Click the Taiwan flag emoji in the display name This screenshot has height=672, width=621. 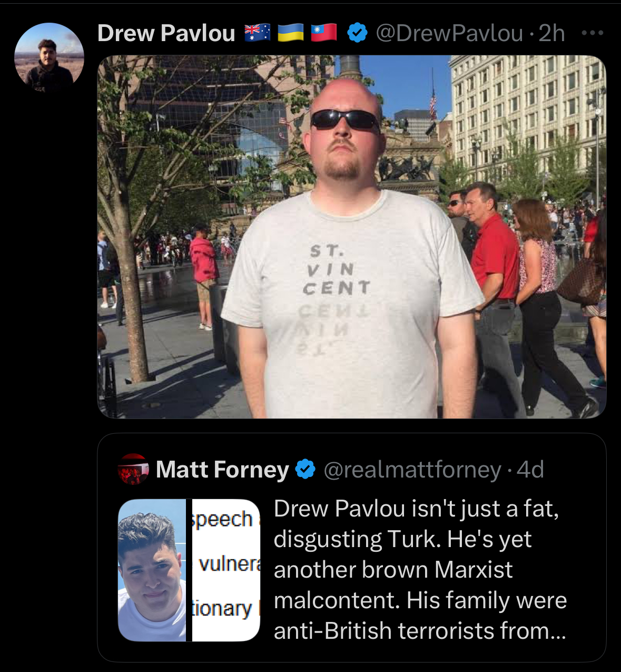pos(324,33)
